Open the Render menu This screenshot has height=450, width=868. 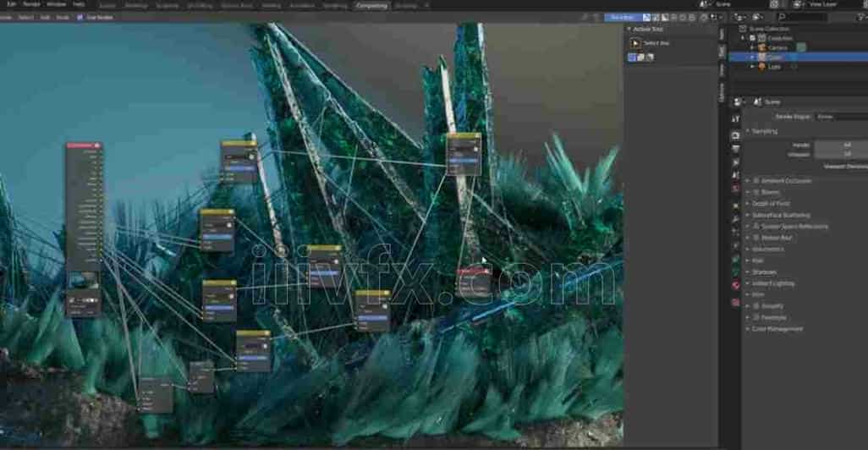pyautogui.click(x=31, y=4)
